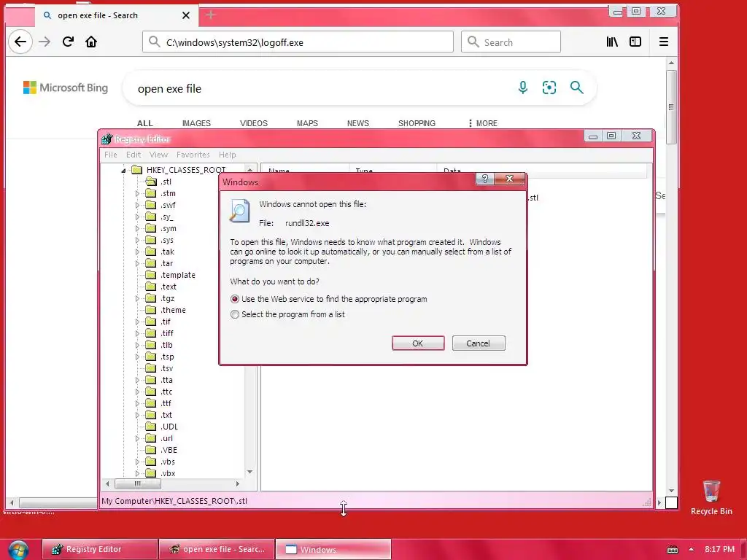Open the Windows Start orb

18,550
